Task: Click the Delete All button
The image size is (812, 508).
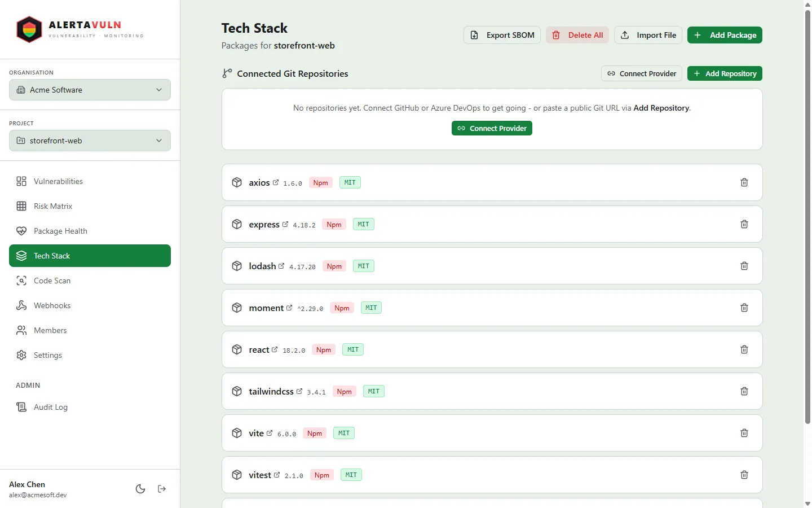Action: (577, 35)
